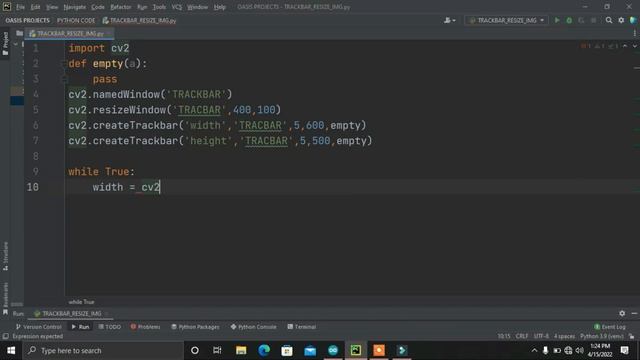This screenshot has width=640, height=360.
Task: Open the Edit menu
Action: click(36, 7)
